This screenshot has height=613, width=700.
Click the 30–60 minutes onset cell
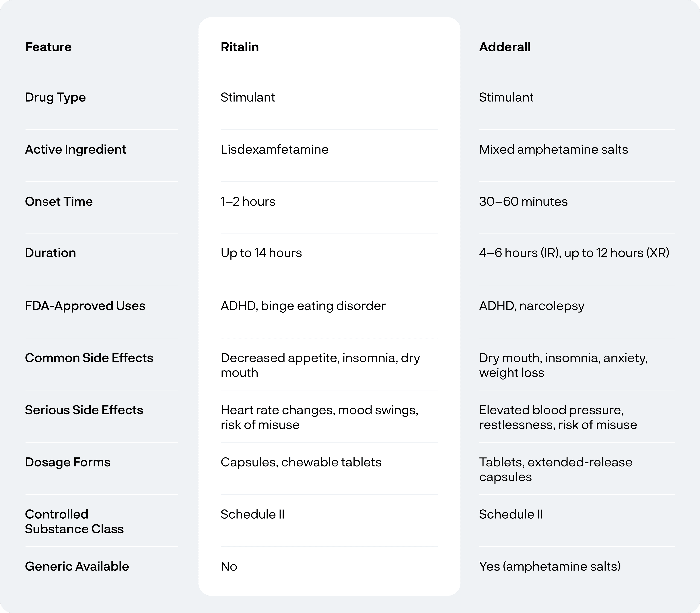point(523,201)
